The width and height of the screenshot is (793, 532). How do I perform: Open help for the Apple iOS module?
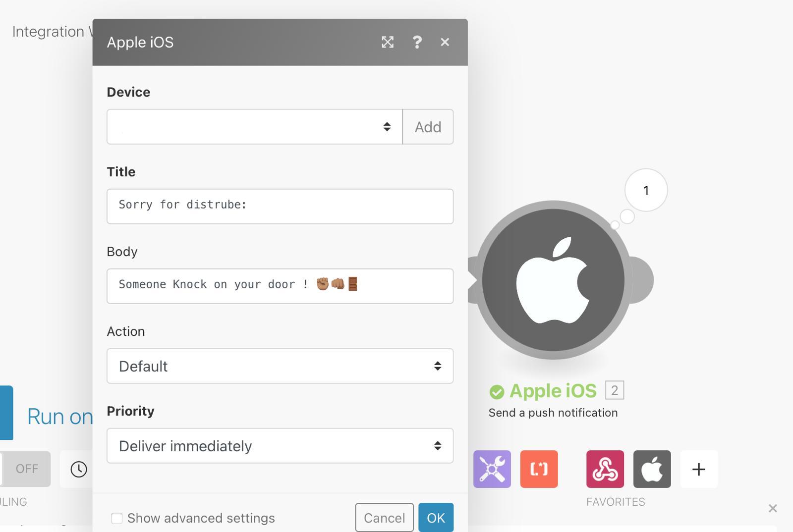(x=417, y=42)
